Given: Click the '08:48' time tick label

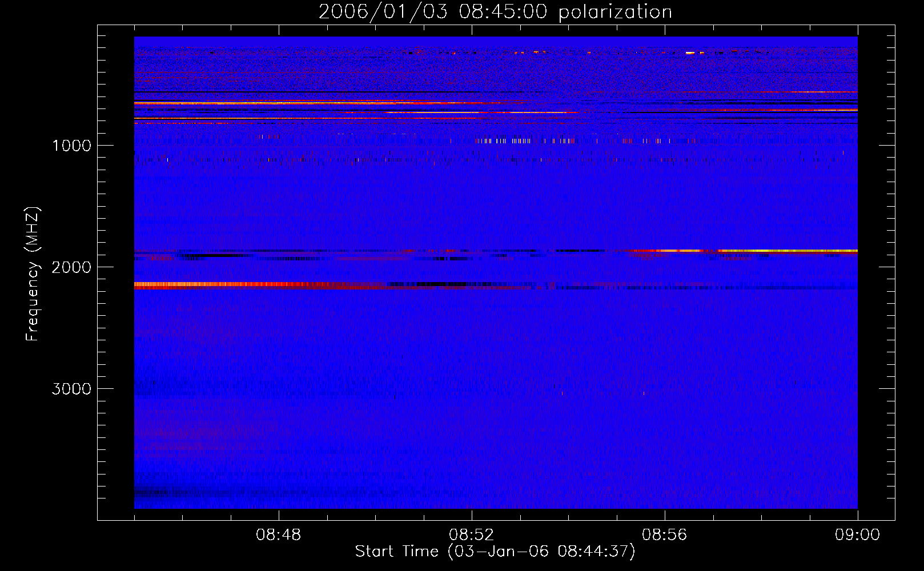Looking at the screenshot, I should [x=279, y=535].
